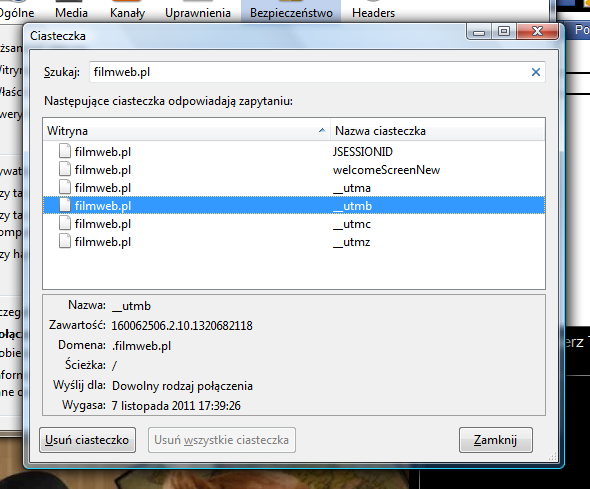Select the __utmz cookie file icon
Screen dimensions: 590x489
coord(65,241)
